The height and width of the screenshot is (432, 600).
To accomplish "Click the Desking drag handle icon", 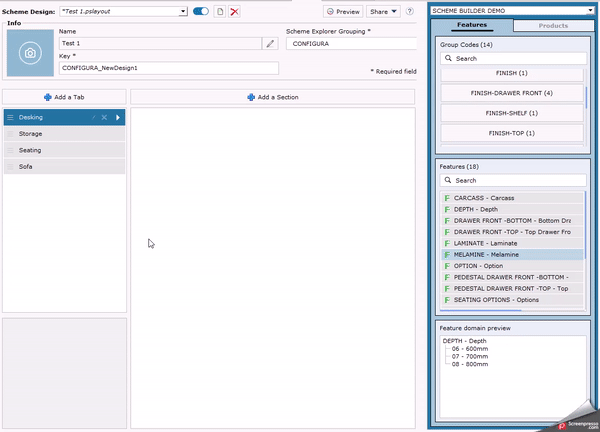I will [10, 117].
